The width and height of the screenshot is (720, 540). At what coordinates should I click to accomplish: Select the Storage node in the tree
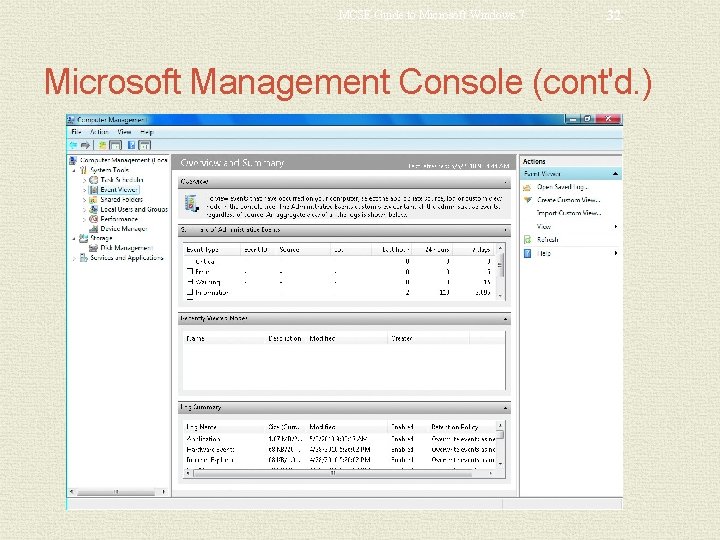point(101,238)
